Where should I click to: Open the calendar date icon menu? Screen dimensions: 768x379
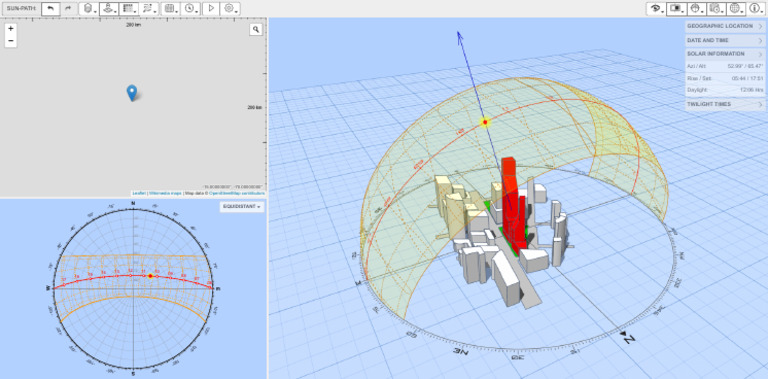[717, 8]
